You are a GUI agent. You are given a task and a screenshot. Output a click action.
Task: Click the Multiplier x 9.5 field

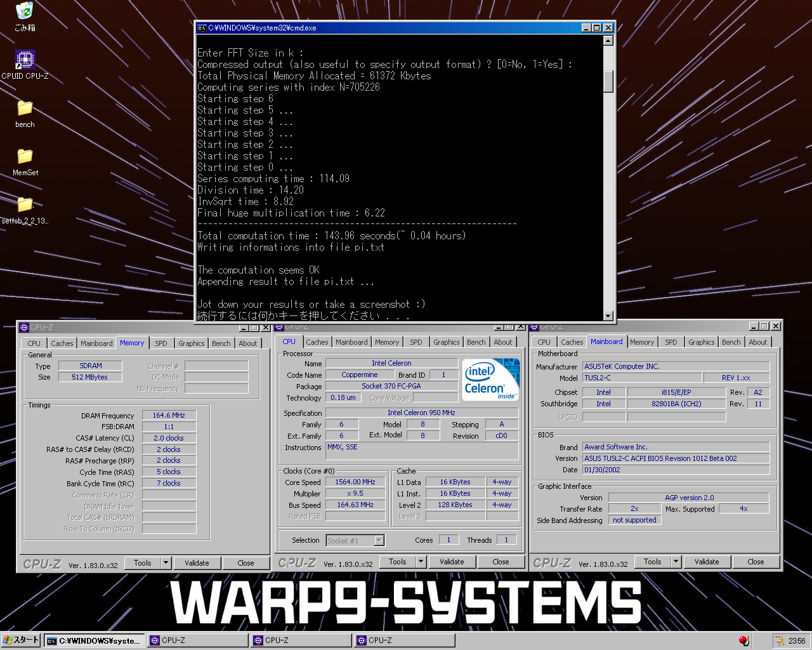click(x=355, y=493)
